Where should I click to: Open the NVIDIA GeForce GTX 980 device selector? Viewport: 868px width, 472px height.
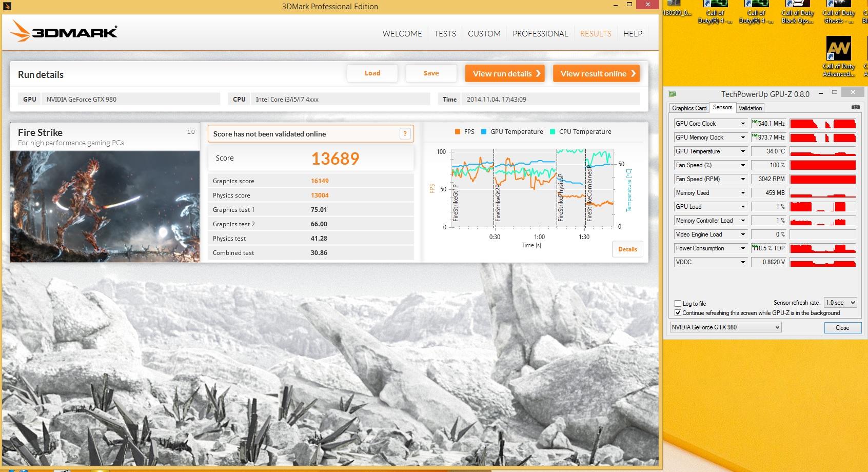click(725, 327)
